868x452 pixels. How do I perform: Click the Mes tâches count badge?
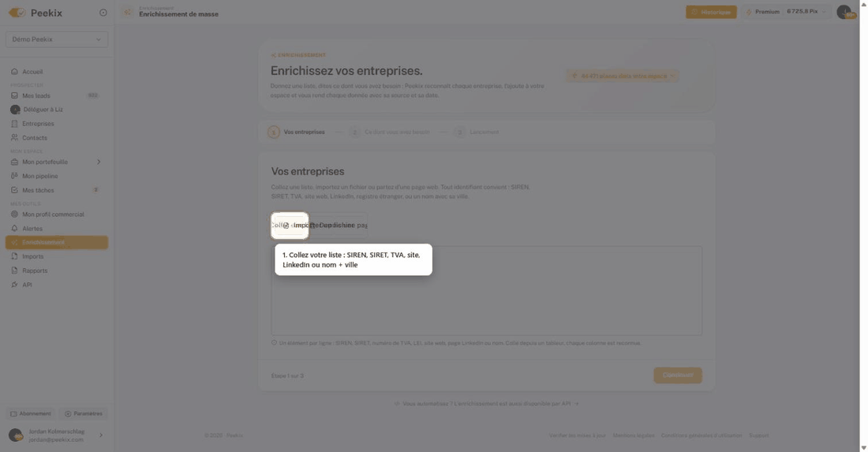(x=95, y=190)
